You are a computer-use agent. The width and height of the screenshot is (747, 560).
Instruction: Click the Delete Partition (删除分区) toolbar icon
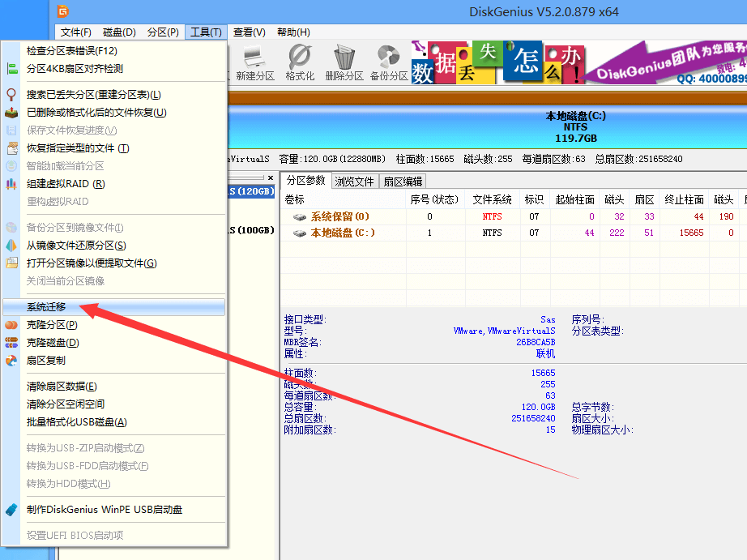point(344,57)
